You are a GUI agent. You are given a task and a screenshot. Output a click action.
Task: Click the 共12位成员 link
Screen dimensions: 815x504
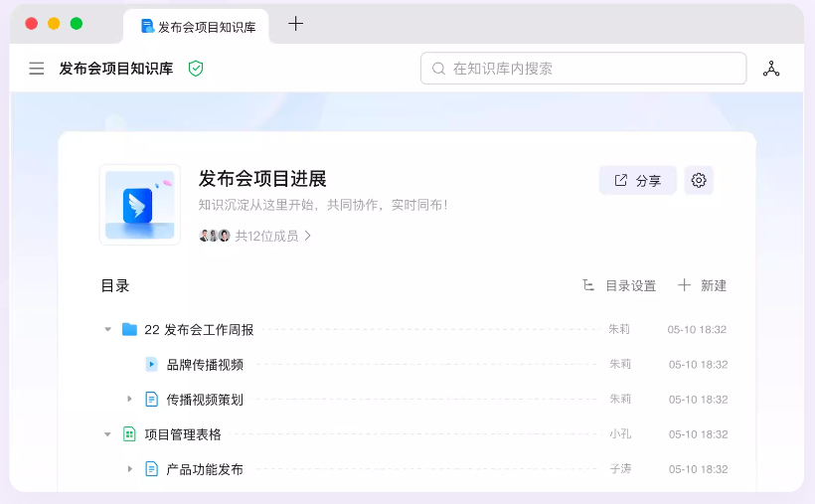266,237
